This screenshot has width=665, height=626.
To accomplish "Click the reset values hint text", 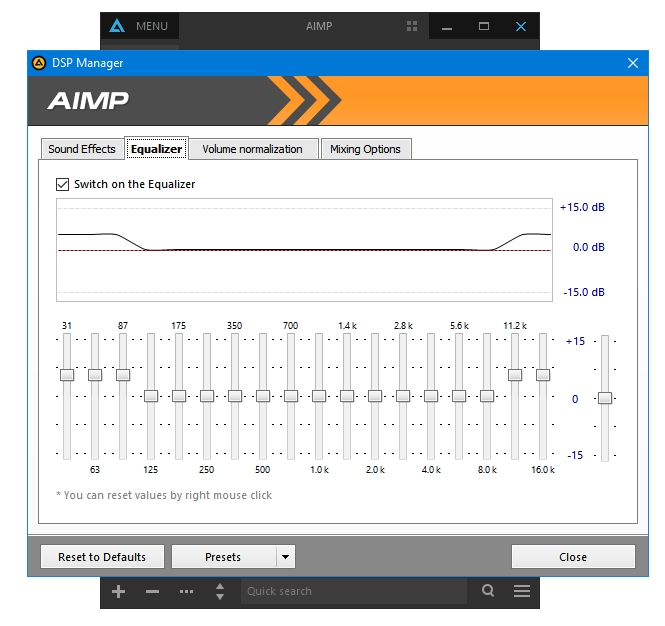I will point(164,495).
